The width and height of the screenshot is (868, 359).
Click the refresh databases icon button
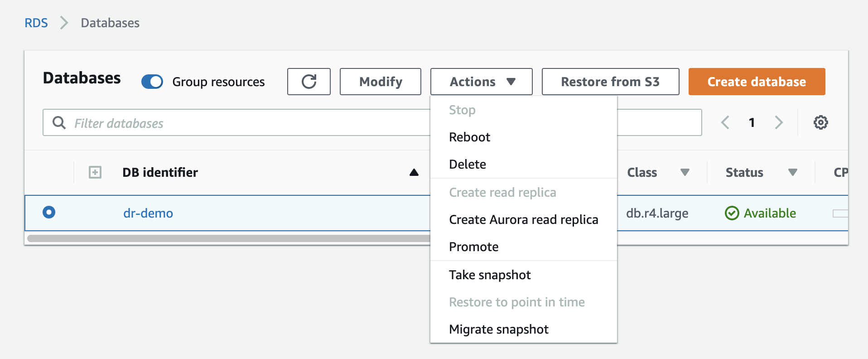[309, 82]
